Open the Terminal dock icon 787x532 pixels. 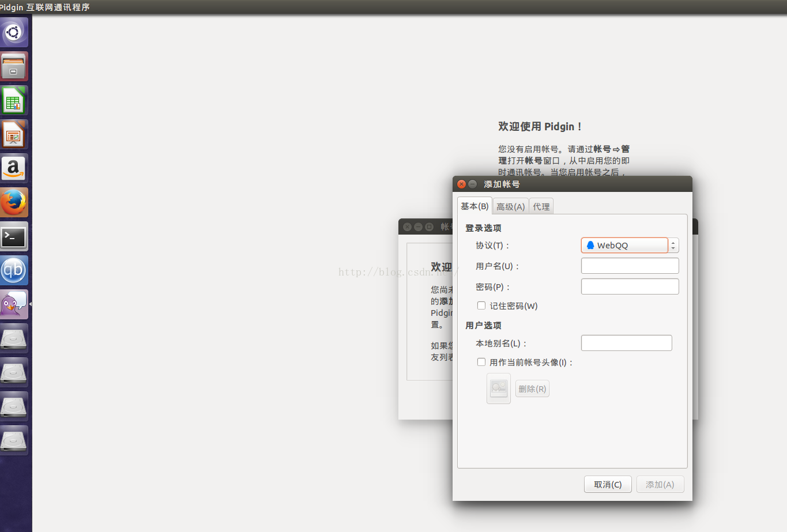point(14,236)
